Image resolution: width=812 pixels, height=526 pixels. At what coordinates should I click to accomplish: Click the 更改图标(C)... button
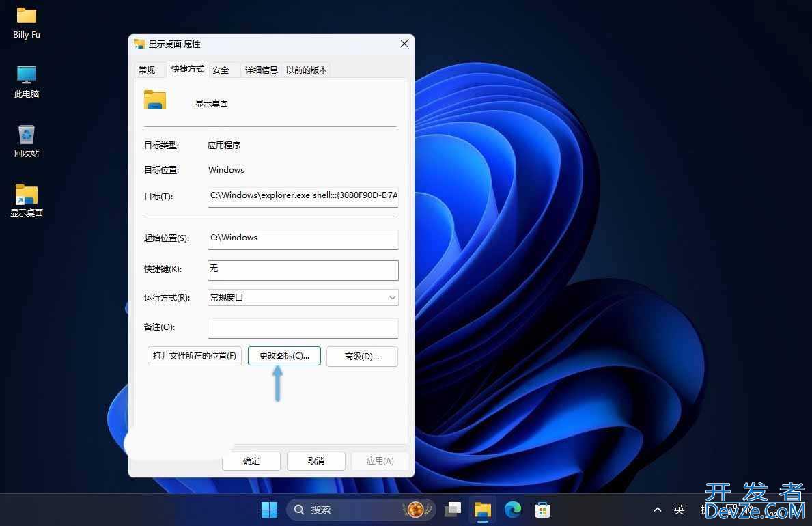[x=284, y=356]
